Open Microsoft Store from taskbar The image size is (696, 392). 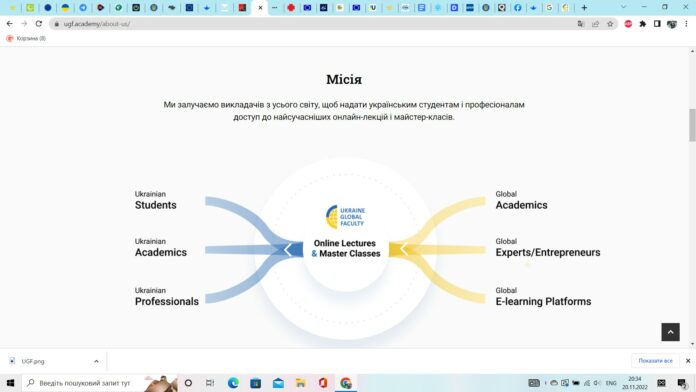256,383
